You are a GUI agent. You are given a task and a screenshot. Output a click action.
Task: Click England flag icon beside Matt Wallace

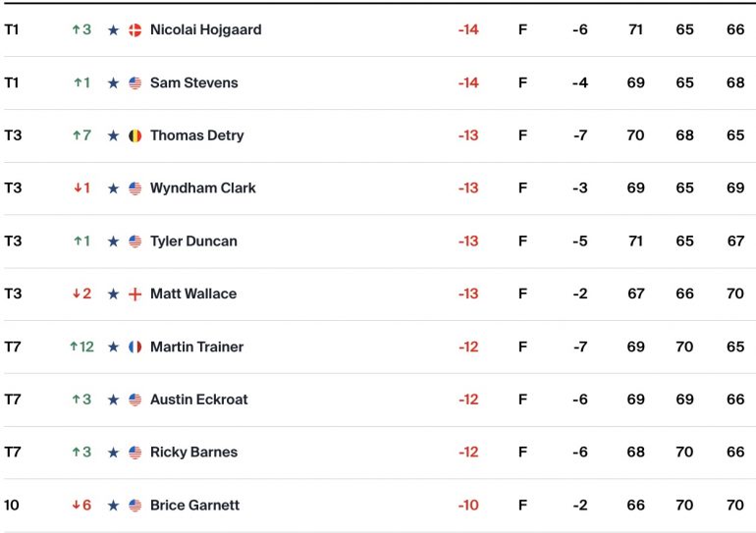coord(135,293)
